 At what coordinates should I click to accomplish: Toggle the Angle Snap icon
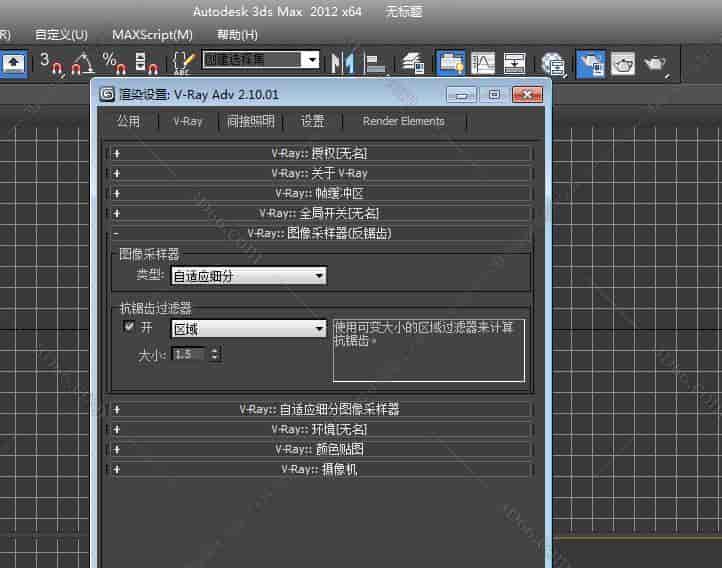pos(82,63)
